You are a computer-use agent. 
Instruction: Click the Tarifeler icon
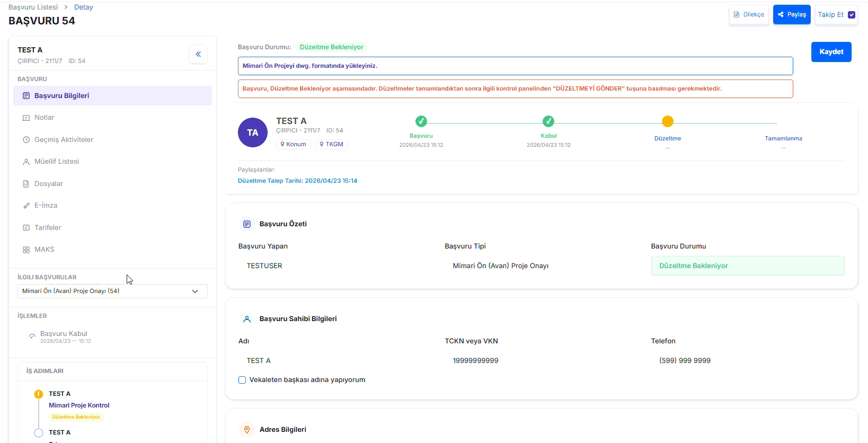[x=26, y=228]
